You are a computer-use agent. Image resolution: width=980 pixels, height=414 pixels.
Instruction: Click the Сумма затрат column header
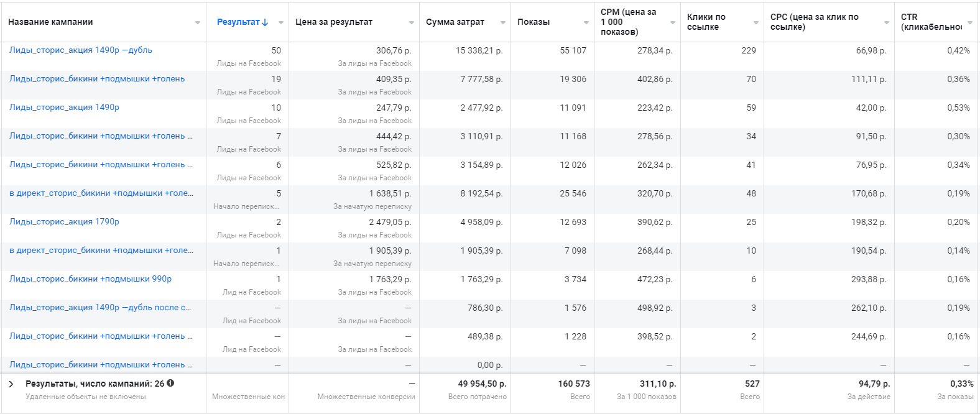(x=455, y=22)
